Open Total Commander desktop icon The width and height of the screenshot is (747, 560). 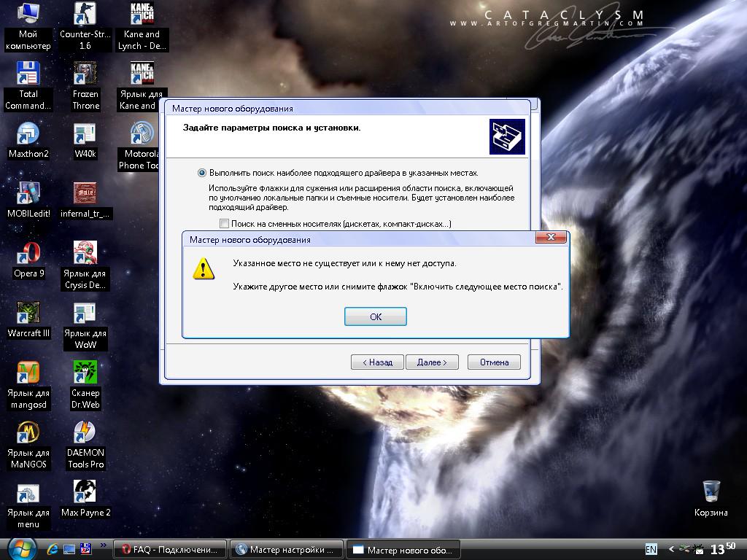(x=28, y=86)
